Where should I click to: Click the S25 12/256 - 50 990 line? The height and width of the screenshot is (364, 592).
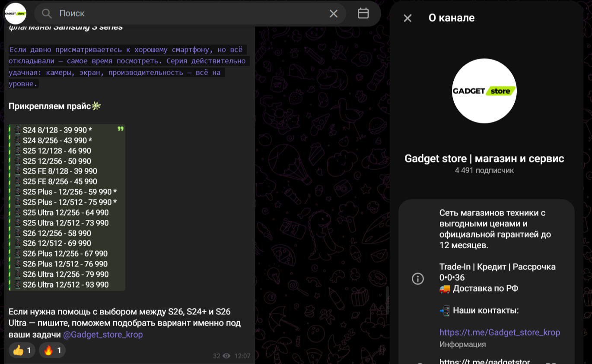coord(53,161)
